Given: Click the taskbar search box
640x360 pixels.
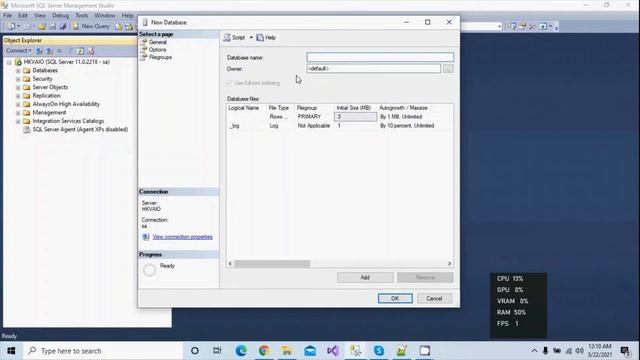Looking at the screenshot, I should (x=103, y=351).
